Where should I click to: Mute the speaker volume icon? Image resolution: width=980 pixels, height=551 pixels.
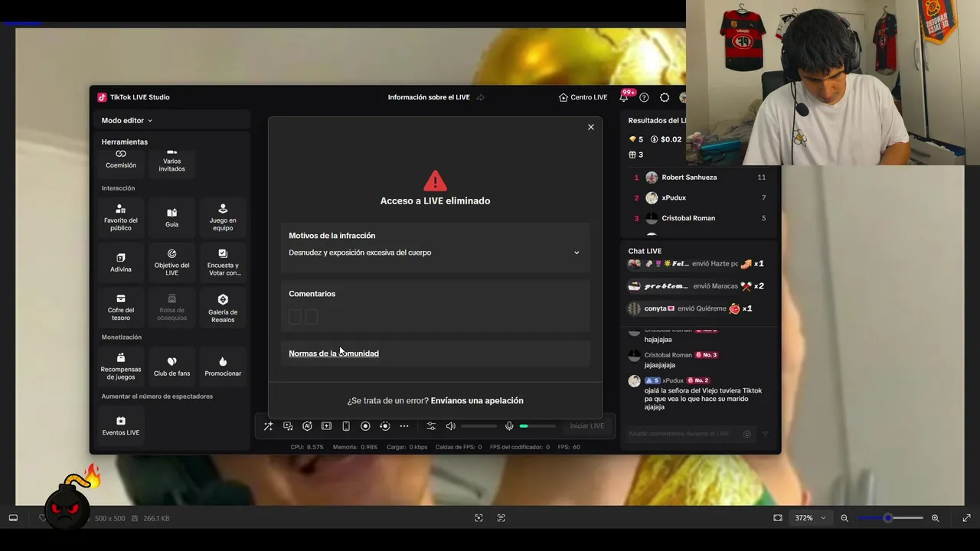click(x=451, y=426)
